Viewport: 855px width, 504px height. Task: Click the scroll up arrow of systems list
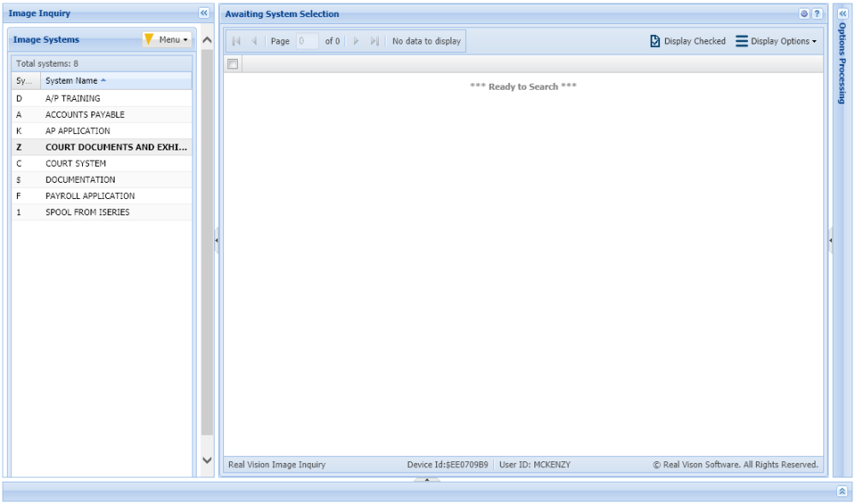pyautogui.click(x=207, y=40)
